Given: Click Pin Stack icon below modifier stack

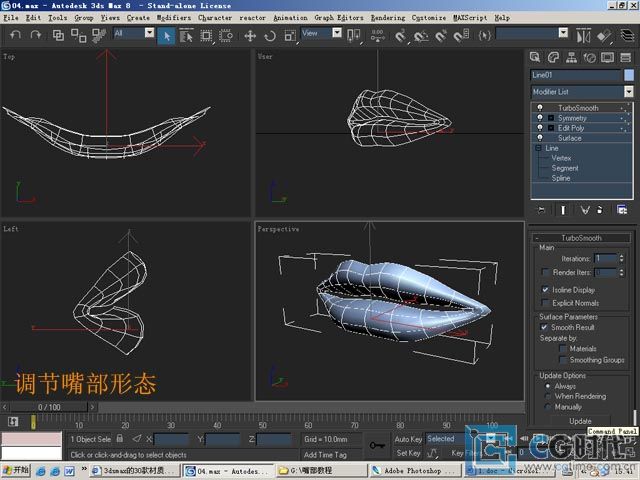Looking at the screenshot, I should 541,210.
